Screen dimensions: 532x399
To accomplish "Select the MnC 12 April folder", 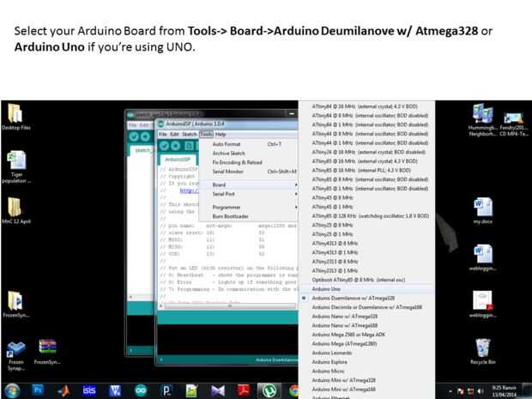I will click(16, 210).
